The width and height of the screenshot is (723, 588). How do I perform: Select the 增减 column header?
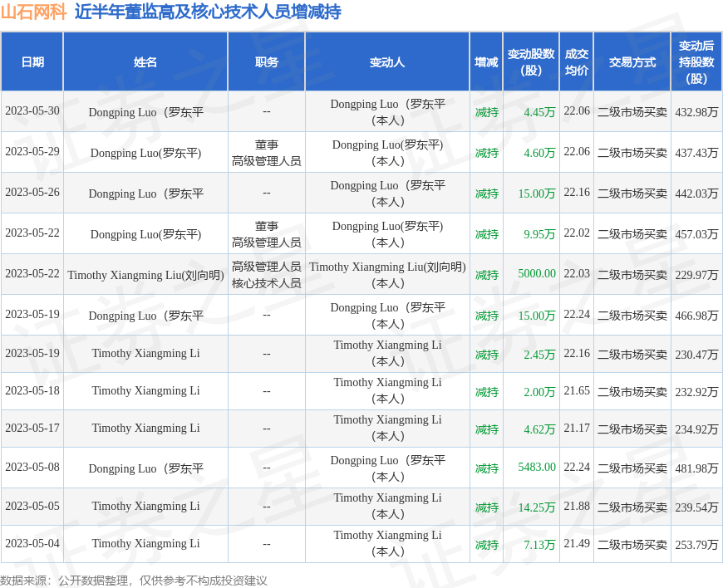(486, 62)
